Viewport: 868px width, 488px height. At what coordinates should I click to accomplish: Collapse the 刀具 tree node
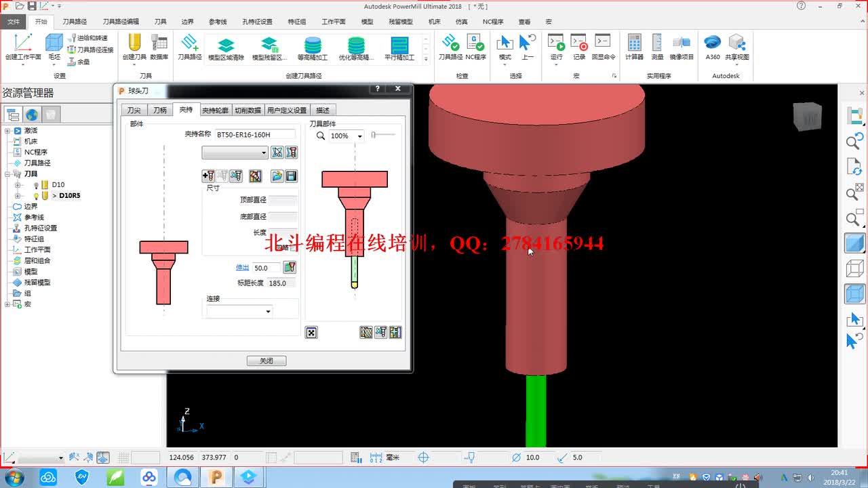(7, 174)
